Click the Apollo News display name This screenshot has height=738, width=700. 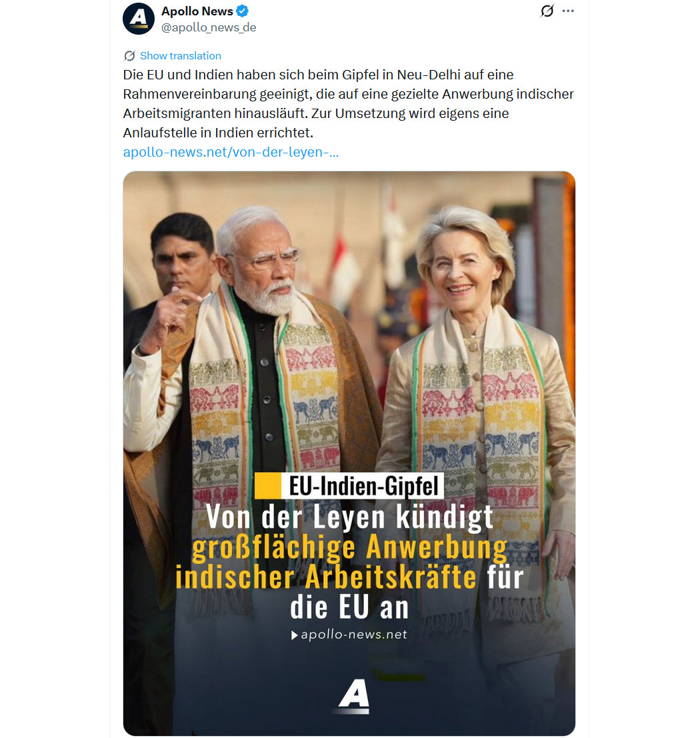(197, 11)
